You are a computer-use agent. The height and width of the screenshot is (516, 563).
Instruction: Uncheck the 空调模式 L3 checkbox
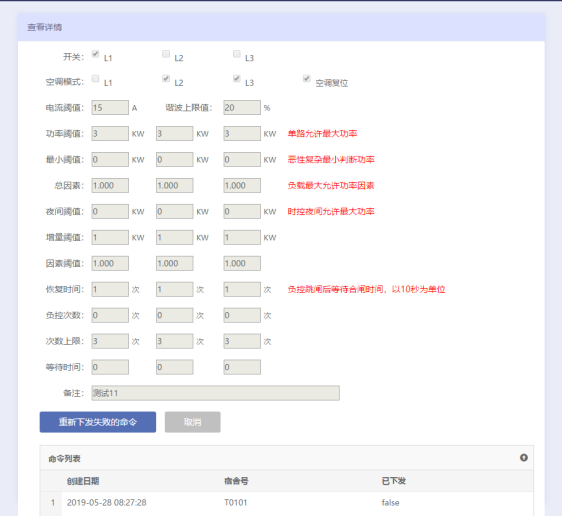[237, 78]
